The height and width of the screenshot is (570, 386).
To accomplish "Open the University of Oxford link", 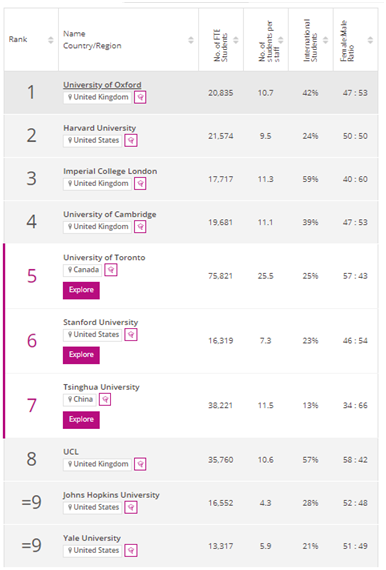I will pyautogui.click(x=102, y=85).
